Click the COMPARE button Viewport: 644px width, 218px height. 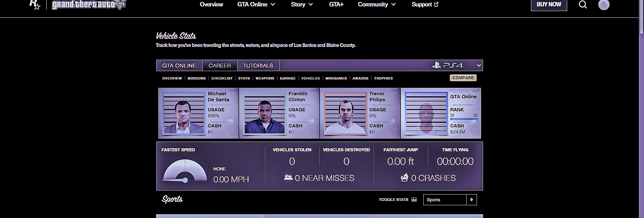463,78
